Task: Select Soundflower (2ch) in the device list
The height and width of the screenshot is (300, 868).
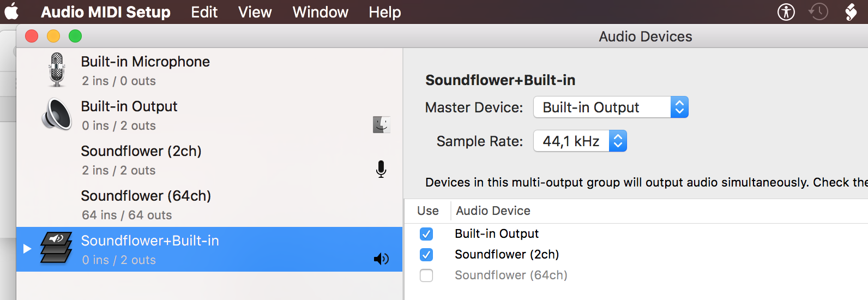Action: [141, 160]
